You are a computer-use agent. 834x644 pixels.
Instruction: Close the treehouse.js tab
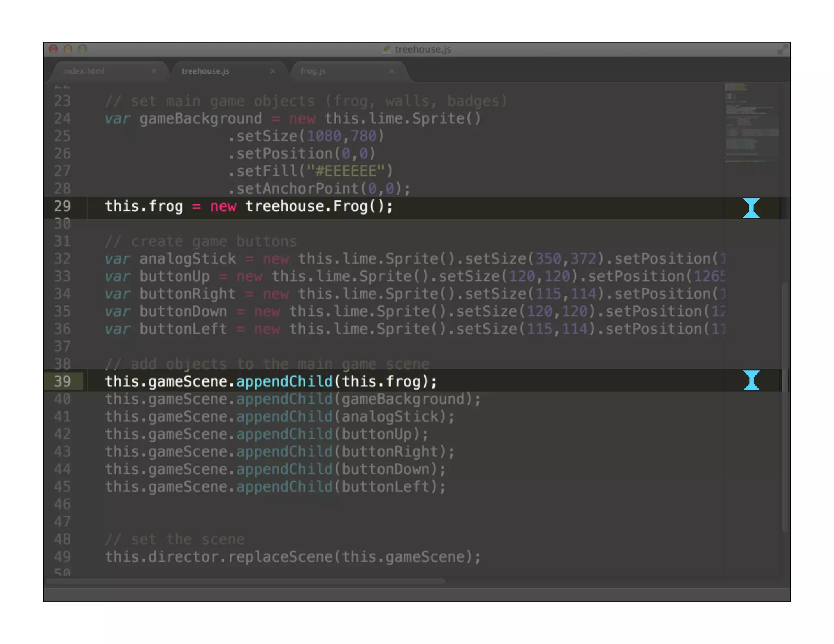(x=272, y=71)
